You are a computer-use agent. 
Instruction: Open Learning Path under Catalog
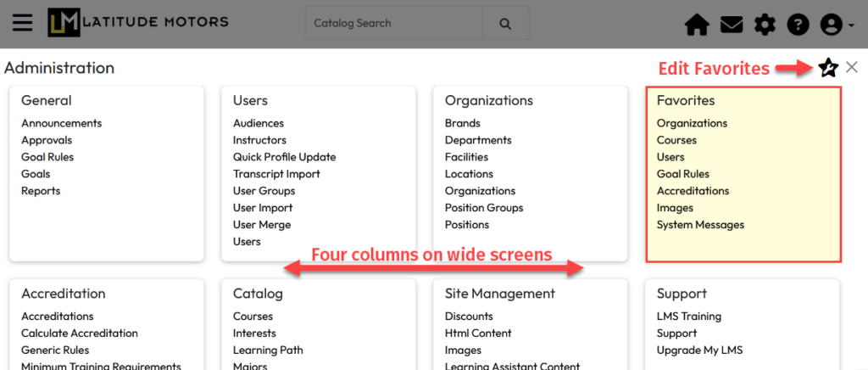coord(268,350)
